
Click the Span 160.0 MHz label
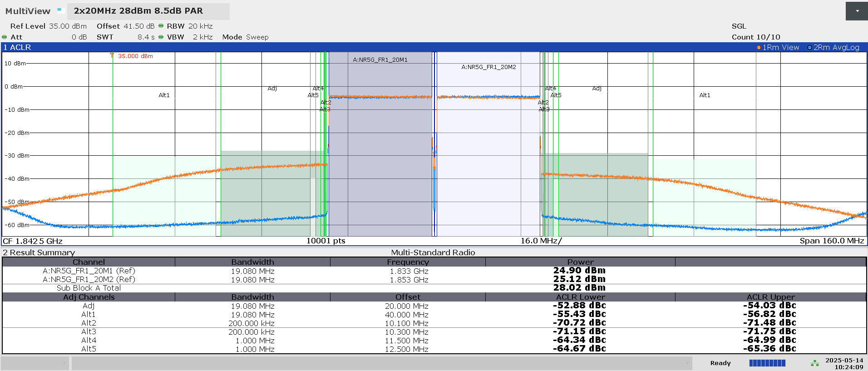click(x=831, y=241)
